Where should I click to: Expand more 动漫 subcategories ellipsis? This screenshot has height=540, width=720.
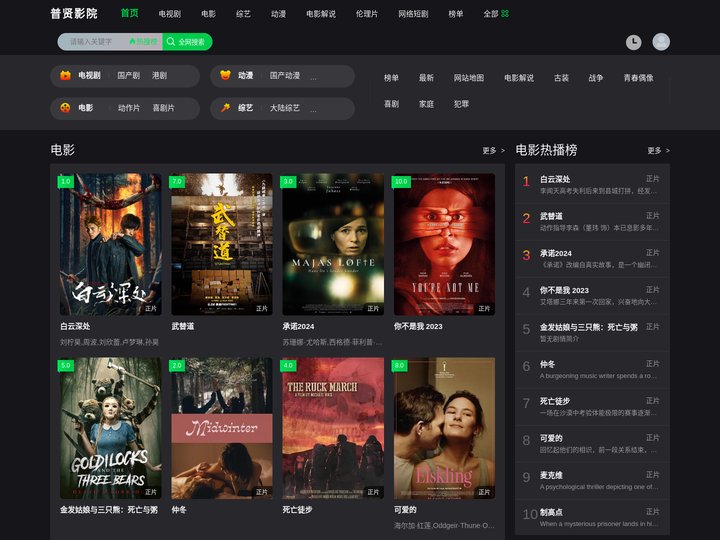tap(313, 77)
